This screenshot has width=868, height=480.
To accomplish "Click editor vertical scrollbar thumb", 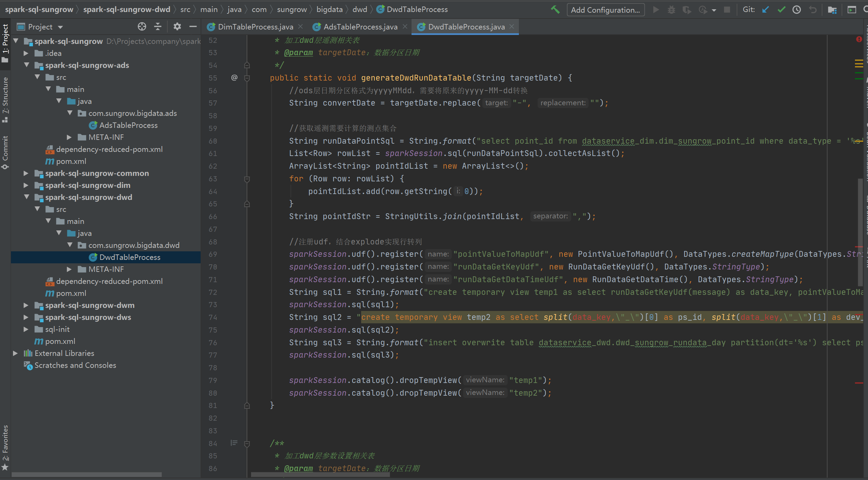I will coord(860,232).
